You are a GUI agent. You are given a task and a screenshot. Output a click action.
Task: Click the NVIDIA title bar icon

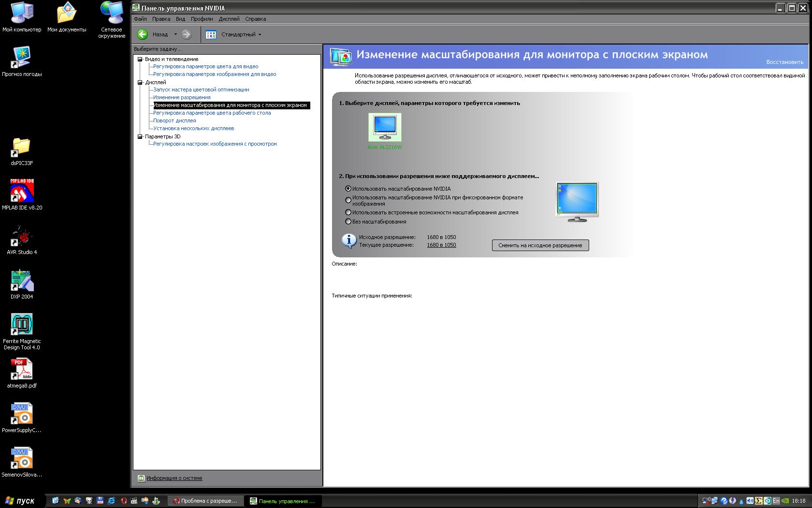(136, 8)
